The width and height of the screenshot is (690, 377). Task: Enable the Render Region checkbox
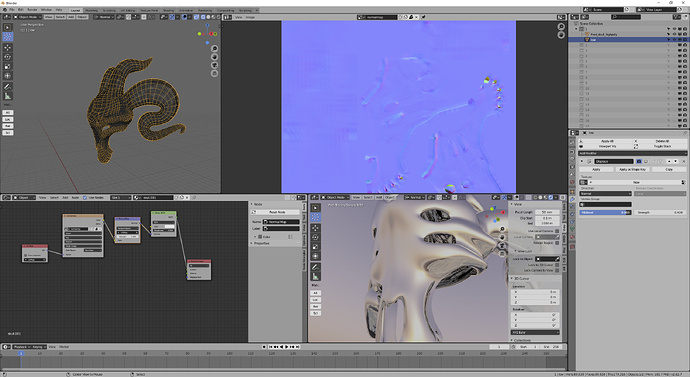pos(557,243)
